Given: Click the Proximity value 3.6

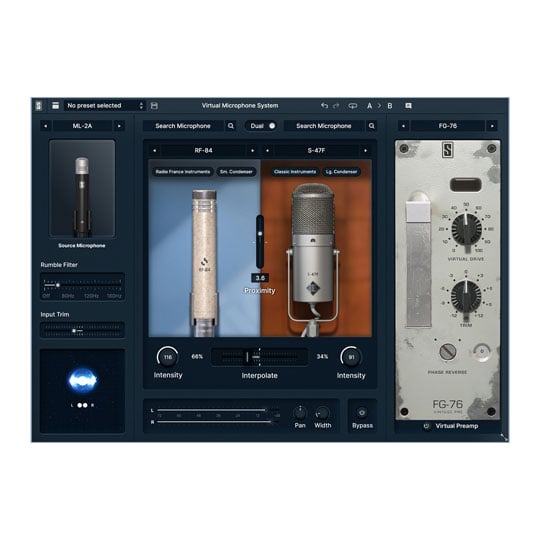Looking at the screenshot, I should [x=260, y=278].
